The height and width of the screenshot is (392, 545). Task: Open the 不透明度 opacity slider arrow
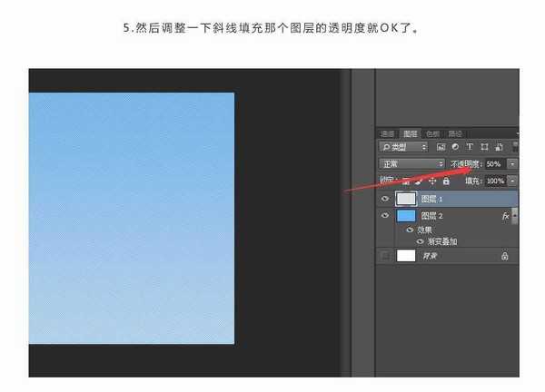[x=512, y=164]
